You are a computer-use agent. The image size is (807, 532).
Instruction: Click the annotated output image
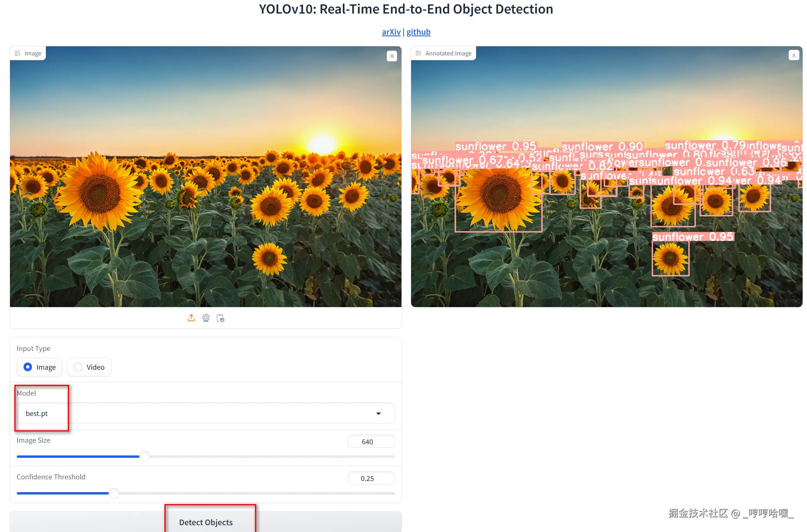pyautogui.click(x=607, y=177)
